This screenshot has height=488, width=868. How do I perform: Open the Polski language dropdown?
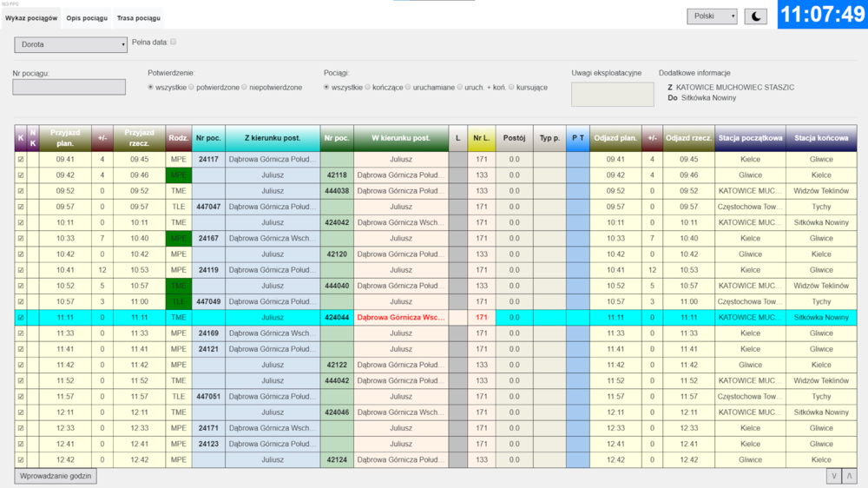click(x=712, y=16)
